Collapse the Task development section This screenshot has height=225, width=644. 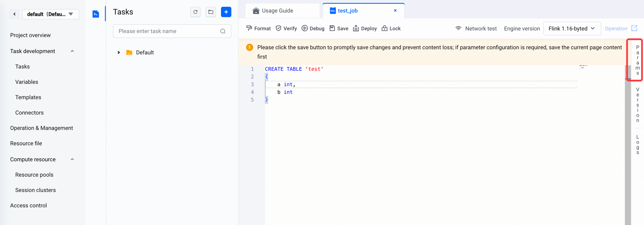coord(72,51)
